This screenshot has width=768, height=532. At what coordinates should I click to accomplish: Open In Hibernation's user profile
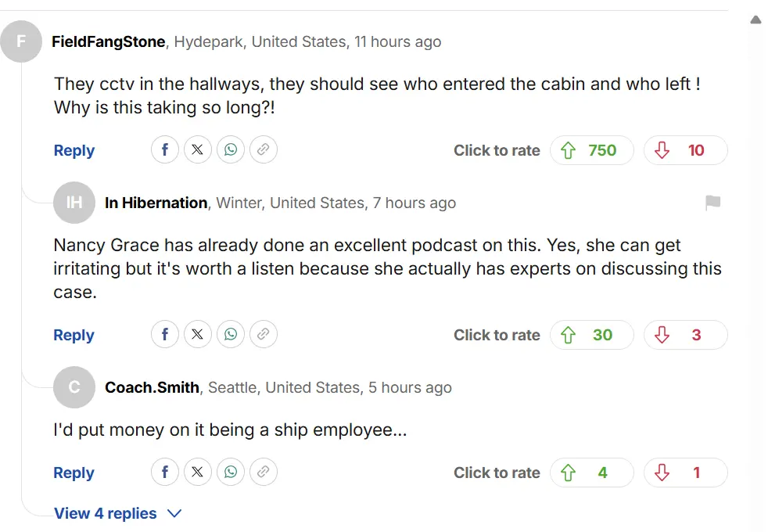click(156, 203)
